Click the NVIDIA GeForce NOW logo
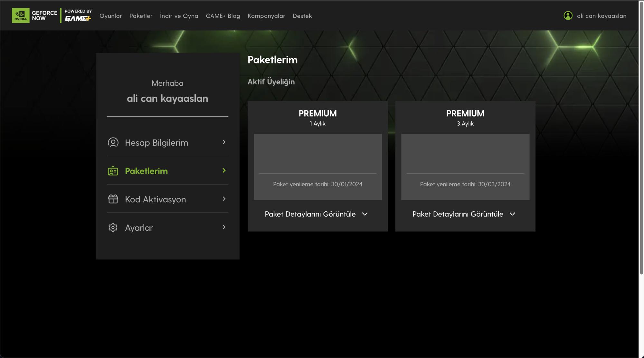Screen dimensions: 644x358 [x=34, y=15]
